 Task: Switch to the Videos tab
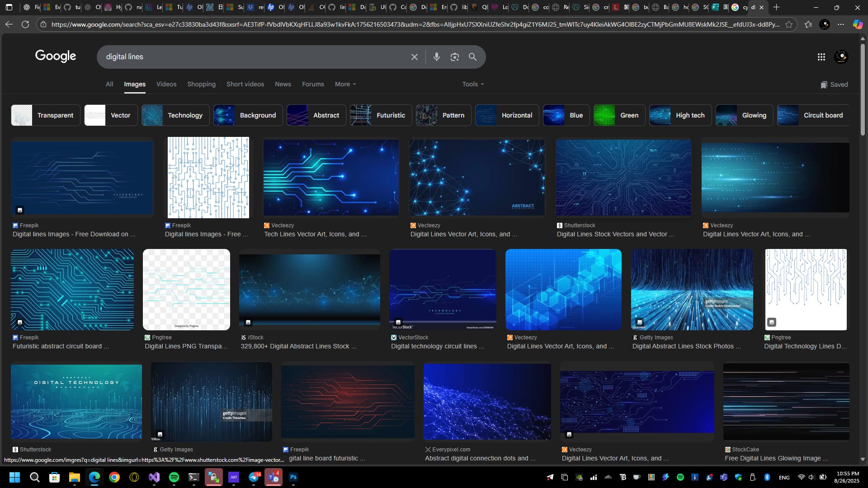(x=166, y=84)
